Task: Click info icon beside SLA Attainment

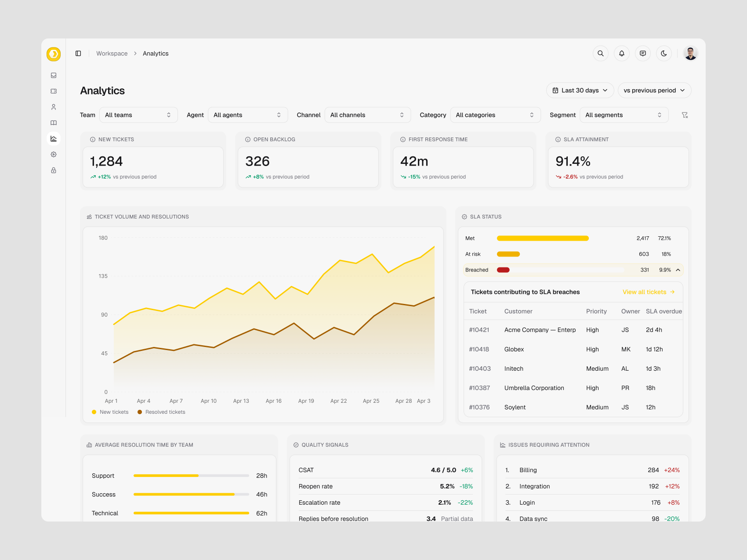Action: tap(558, 140)
